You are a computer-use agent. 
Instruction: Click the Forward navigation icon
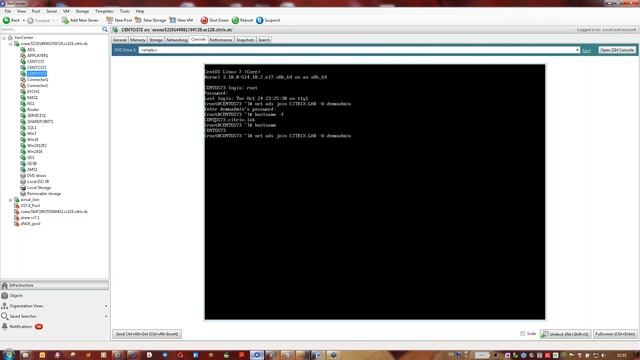[30, 20]
